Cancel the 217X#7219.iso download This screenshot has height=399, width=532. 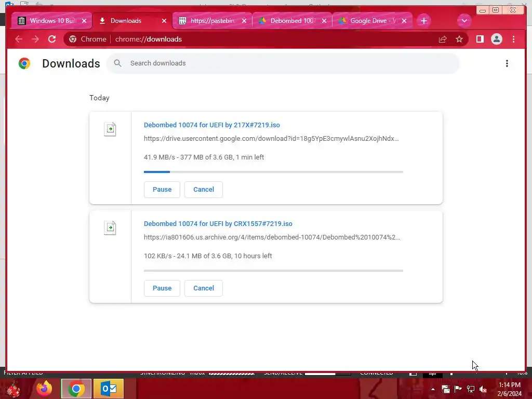(x=204, y=189)
